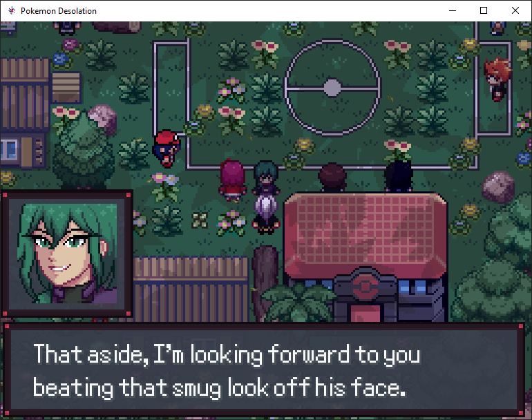This screenshot has width=532, height=420.
Task: Click the pink blossom rock beside the bush
Action: point(103,118)
